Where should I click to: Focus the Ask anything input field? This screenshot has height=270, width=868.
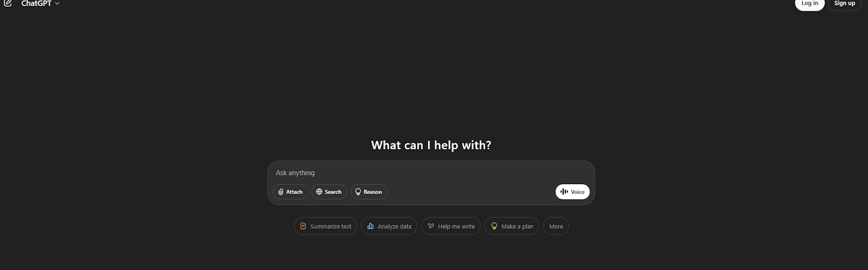click(x=431, y=173)
